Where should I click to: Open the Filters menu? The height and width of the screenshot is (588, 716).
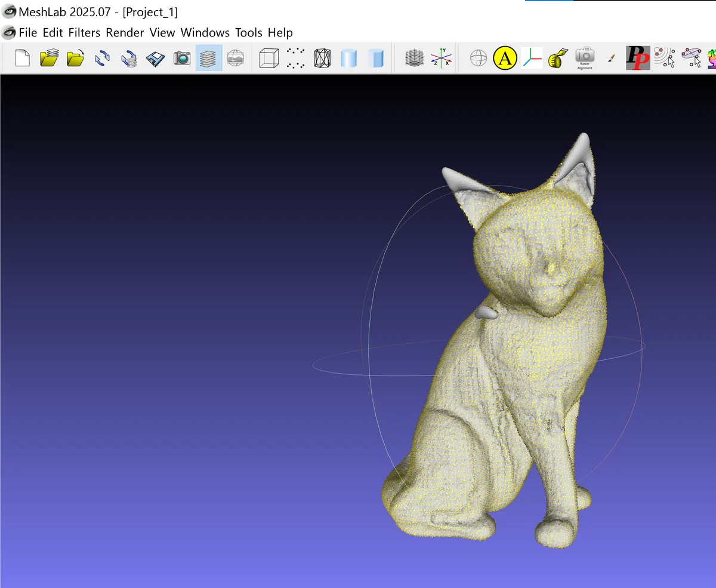tap(84, 32)
